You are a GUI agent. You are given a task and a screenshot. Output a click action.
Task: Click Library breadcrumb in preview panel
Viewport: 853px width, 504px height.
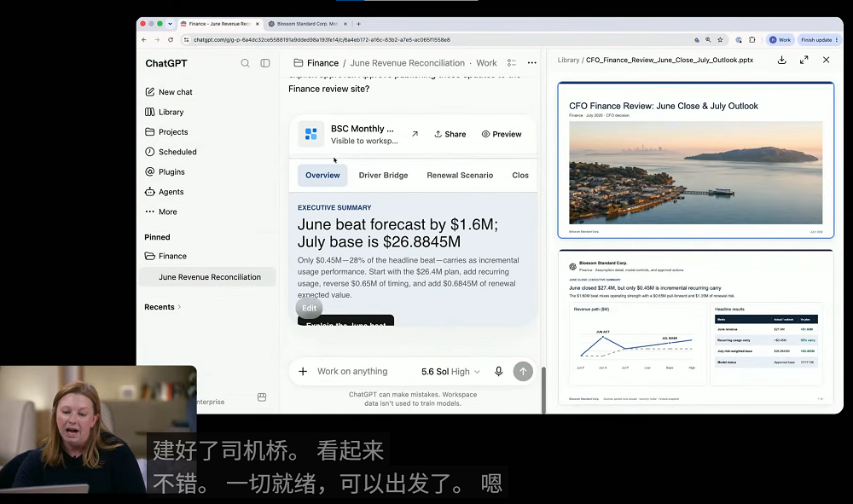pyautogui.click(x=568, y=61)
